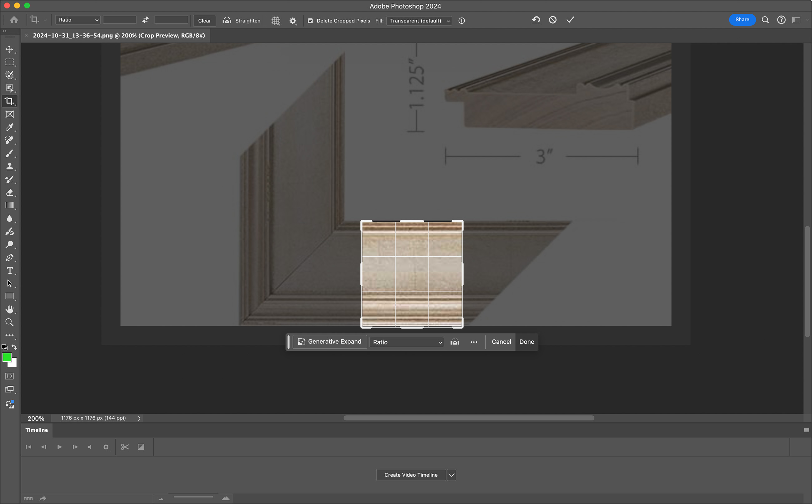Viewport: 812px width, 504px height.
Task: Open the Timeline panel tab
Action: pyautogui.click(x=37, y=430)
